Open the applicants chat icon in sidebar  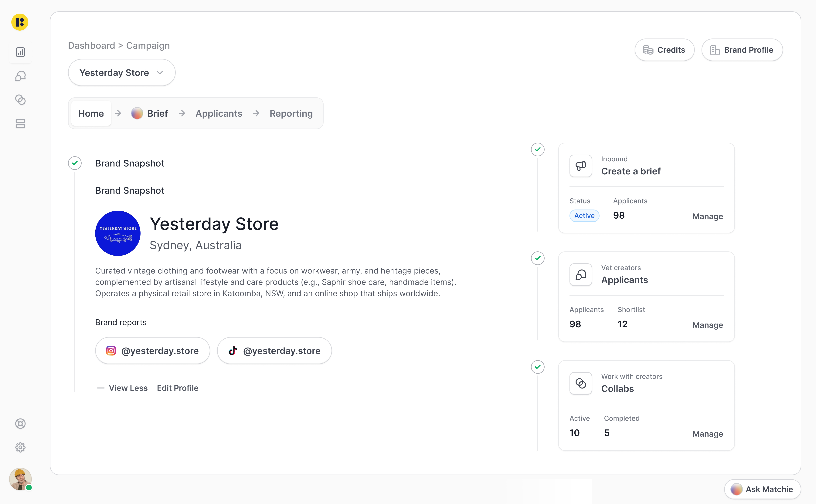20,76
